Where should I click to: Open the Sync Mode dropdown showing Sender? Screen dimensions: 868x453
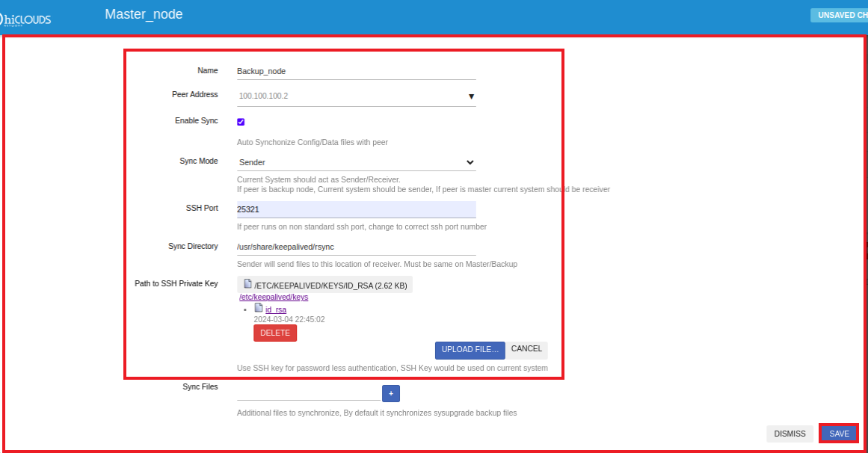click(x=357, y=162)
